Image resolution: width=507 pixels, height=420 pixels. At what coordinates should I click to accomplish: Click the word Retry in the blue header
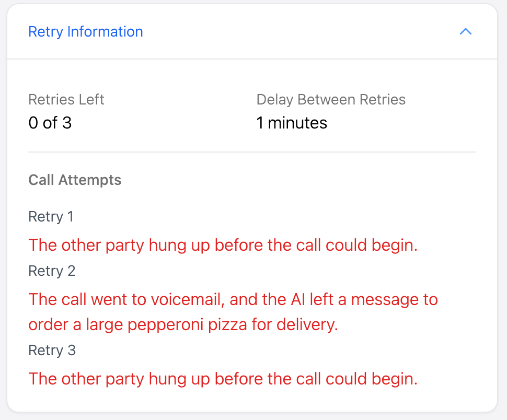pos(45,32)
